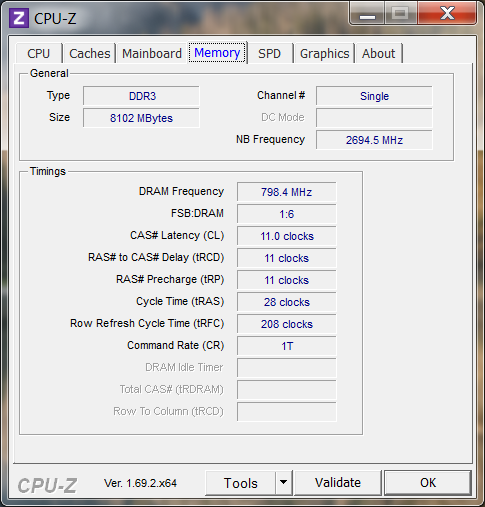This screenshot has height=507, width=485.
Task: Click the NB Frequency value 2694.5 MHz
Action: tap(374, 140)
